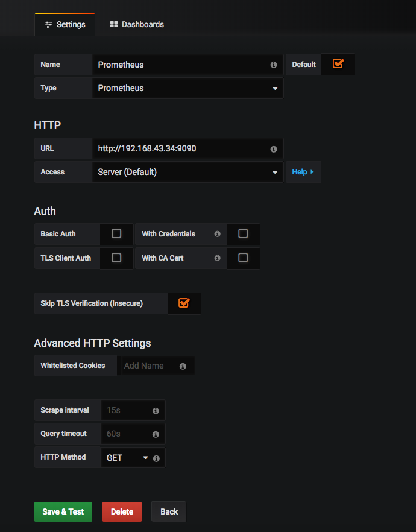Open the Settings tab
This screenshot has width=416, height=532.
[65, 24]
